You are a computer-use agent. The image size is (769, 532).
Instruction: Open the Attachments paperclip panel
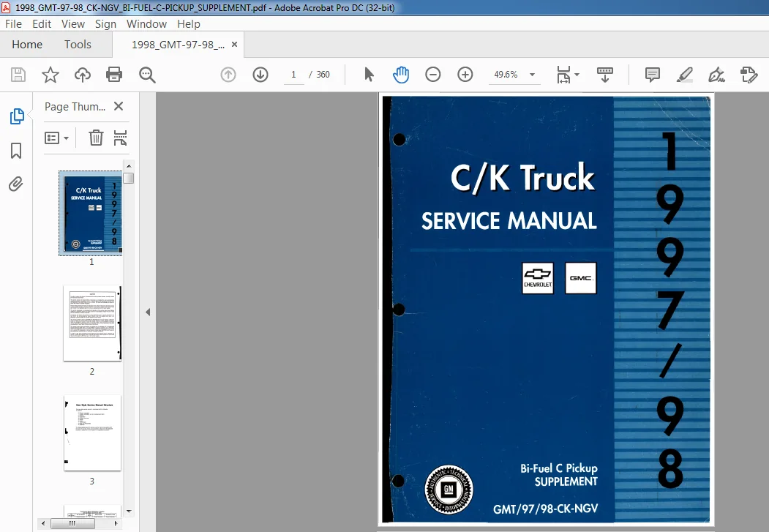(15, 184)
